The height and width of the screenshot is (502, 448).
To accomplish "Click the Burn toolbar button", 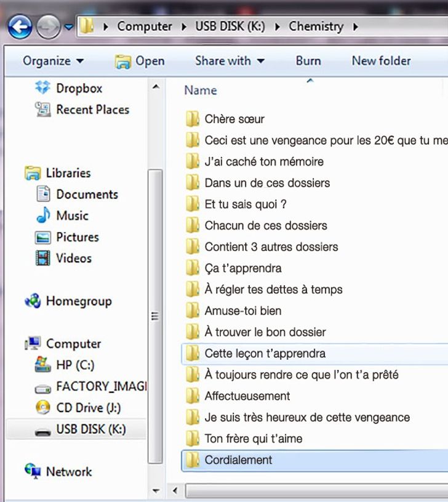I will pos(308,61).
